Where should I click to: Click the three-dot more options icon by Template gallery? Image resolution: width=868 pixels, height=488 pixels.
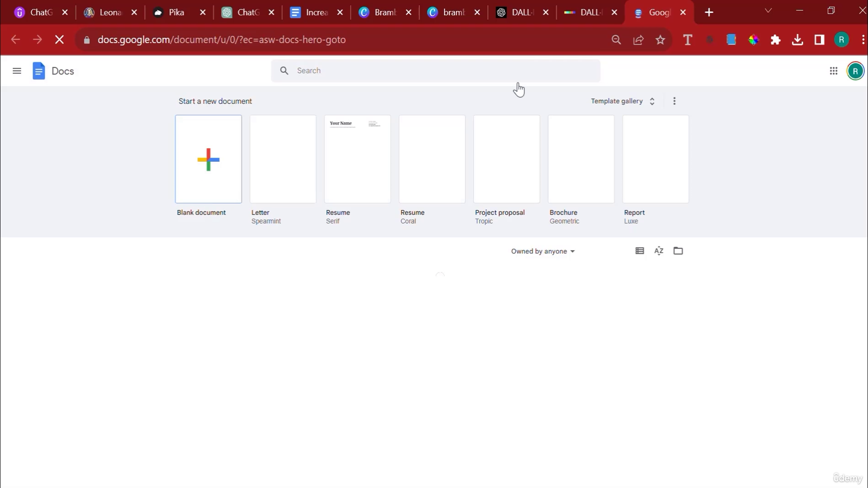coord(674,101)
